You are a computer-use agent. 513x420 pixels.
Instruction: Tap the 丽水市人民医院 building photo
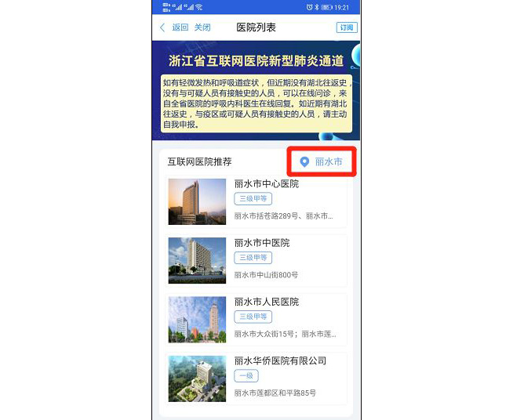point(197,319)
